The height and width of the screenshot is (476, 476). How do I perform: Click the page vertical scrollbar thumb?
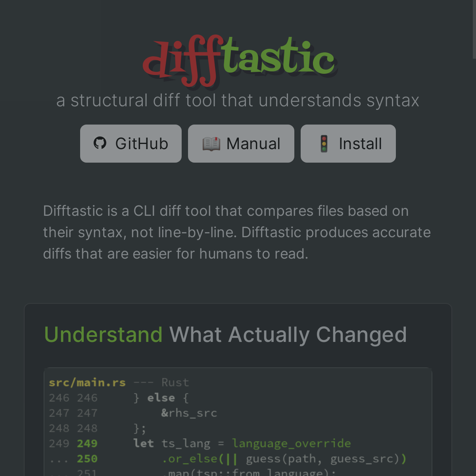pos(474,30)
